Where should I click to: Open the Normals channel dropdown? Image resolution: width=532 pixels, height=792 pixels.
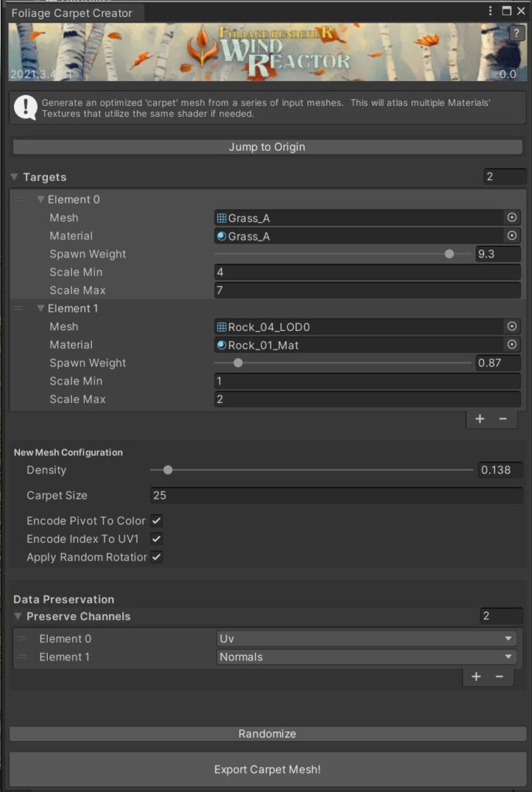coord(367,657)
